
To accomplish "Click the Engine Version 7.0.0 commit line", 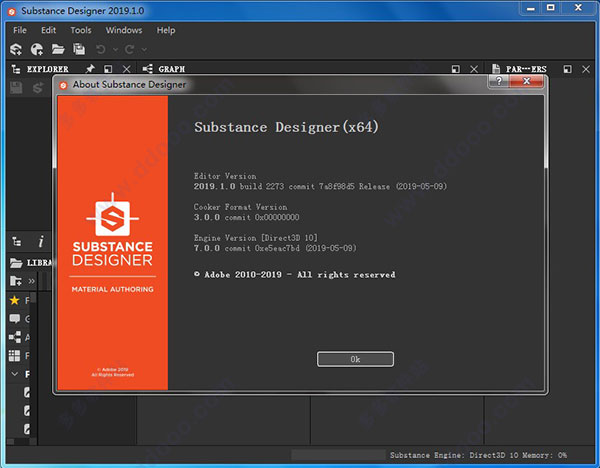I will click(275, 248).
